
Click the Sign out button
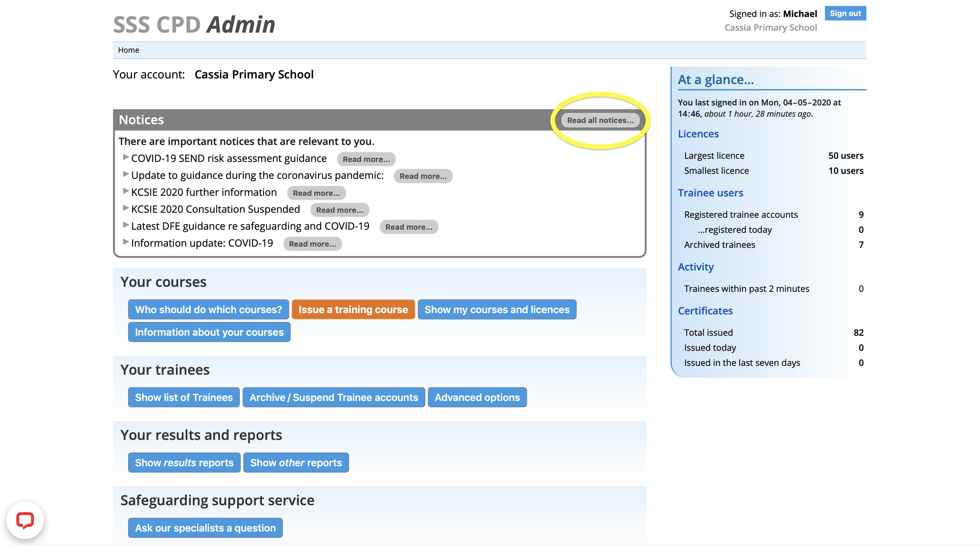click(x=845, y=13)
